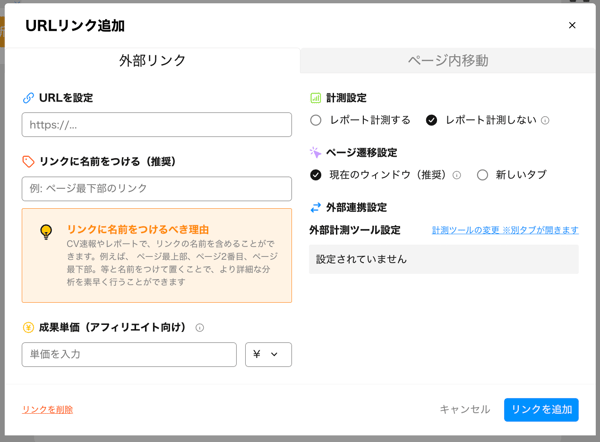The width and height of the screenshot is (600, 442).
Task: Open the ¥ currency dropdown
Action: [x=268, y=354]
